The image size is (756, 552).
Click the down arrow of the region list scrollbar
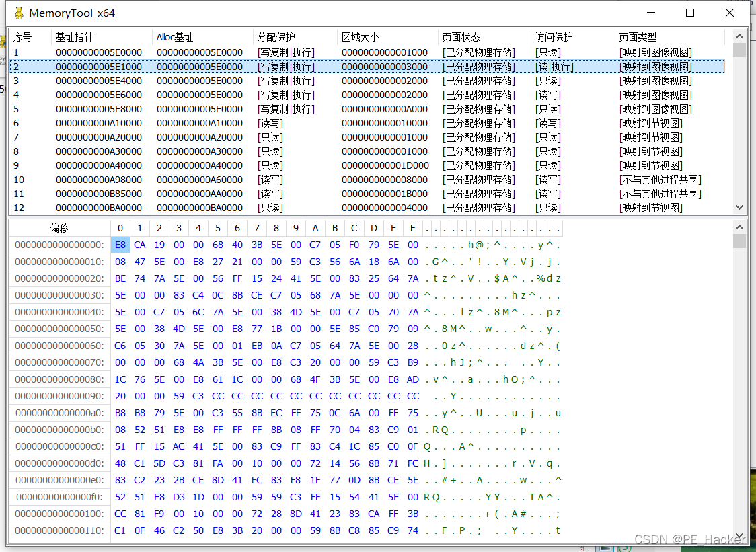(x=739, y=207)
